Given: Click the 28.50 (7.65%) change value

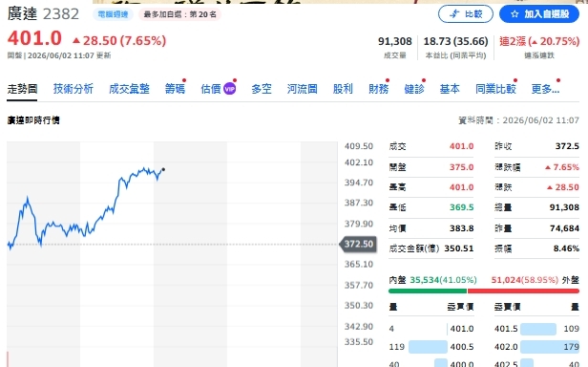Looking at the screenshot, I should pos(119,40).
